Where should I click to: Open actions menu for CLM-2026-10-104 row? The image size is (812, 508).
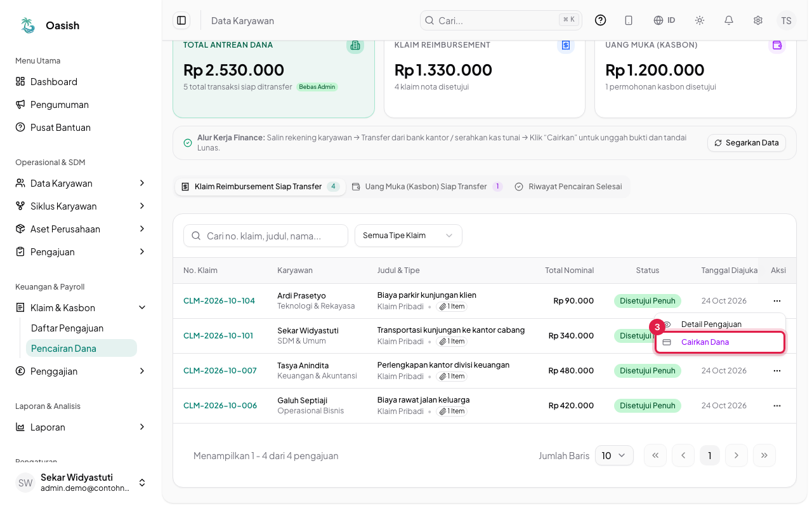777,301
